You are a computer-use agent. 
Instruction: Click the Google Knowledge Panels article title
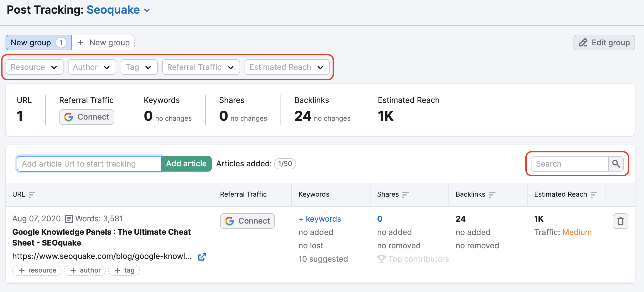point(102,237)
